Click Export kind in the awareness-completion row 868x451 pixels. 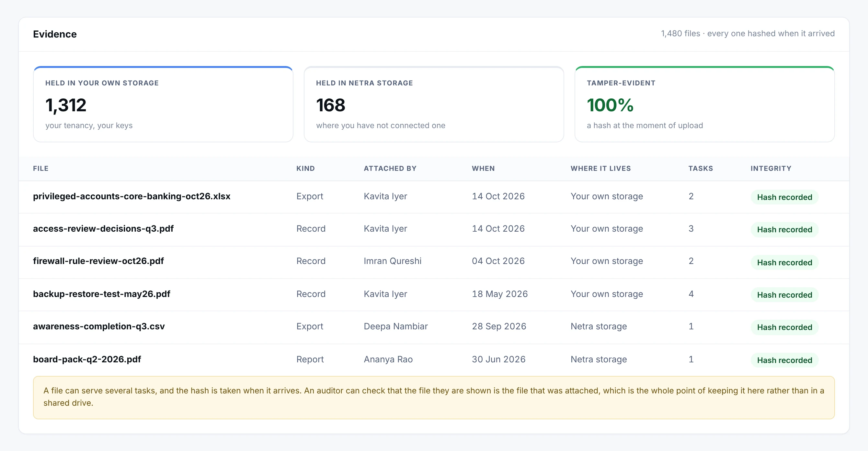tap(310, 326)
